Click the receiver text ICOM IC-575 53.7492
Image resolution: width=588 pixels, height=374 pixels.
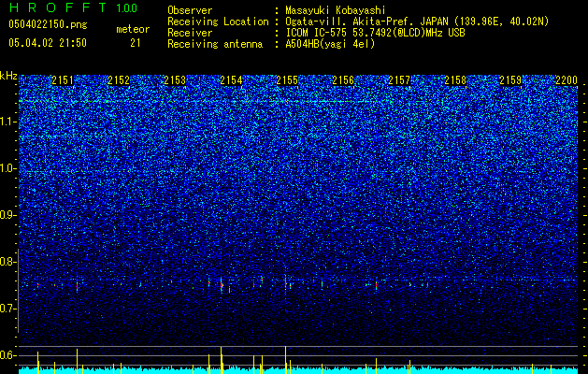click(375, 33)
